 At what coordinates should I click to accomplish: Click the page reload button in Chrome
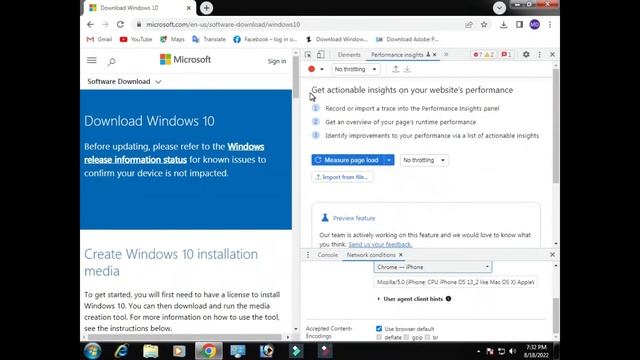click(x=120, y=24)
